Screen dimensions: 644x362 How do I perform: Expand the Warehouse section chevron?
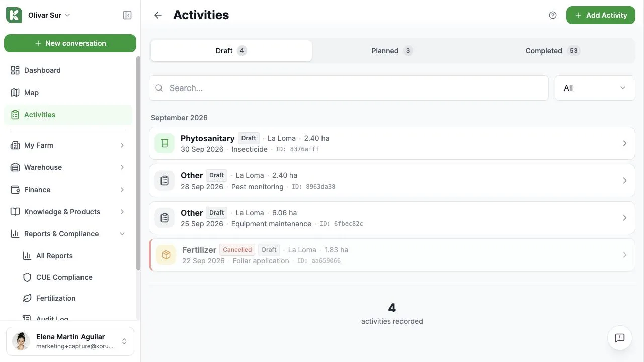coord(122,167)
